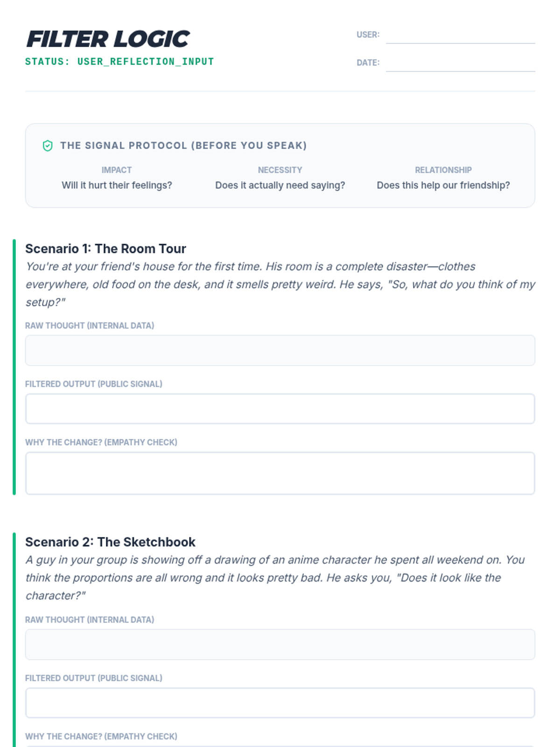Click "Does this help our friendship?" text
This screenshot has width=560, height=747.
443,185
